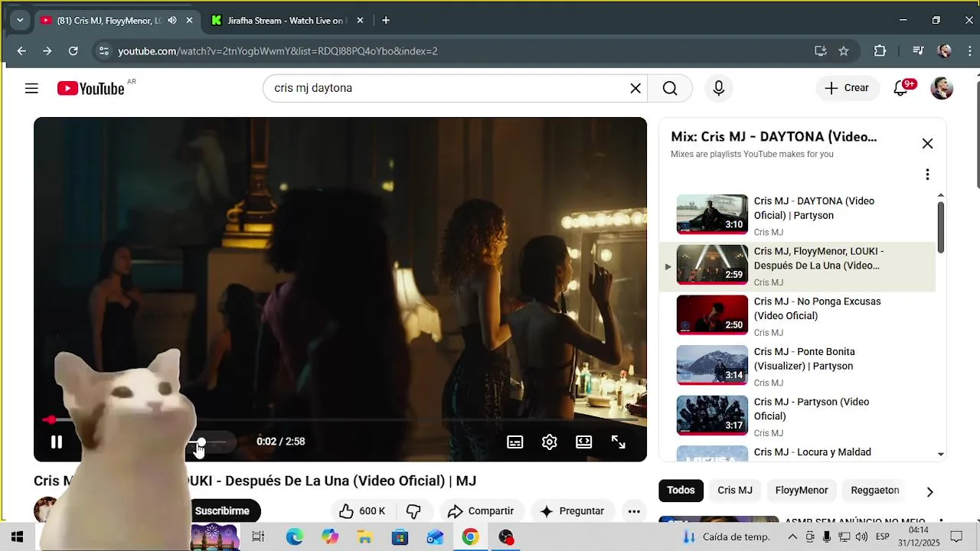This screenshot has width=980, height=551.
Task: Select the FloyyMenor filter chip
Action: (802, 491)
